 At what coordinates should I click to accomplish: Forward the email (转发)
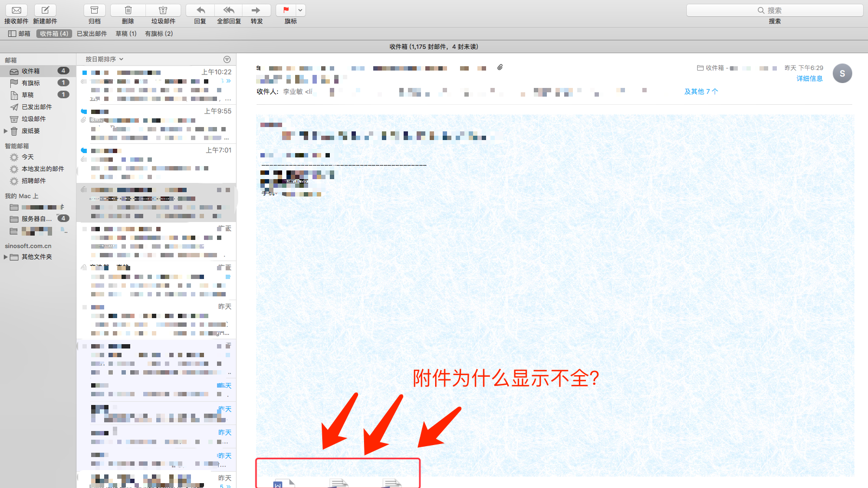[257, 10]
